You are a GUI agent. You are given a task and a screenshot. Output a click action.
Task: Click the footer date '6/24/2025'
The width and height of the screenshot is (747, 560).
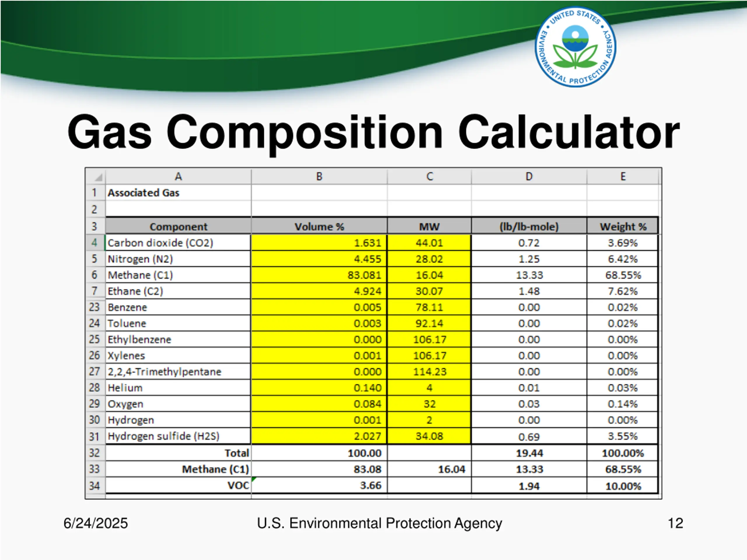pos(96,523)
